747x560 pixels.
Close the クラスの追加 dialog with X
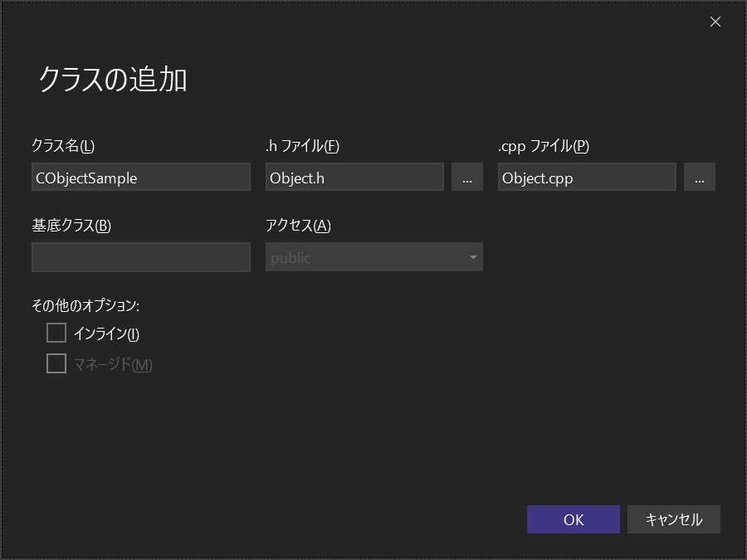tap(715, 22)
